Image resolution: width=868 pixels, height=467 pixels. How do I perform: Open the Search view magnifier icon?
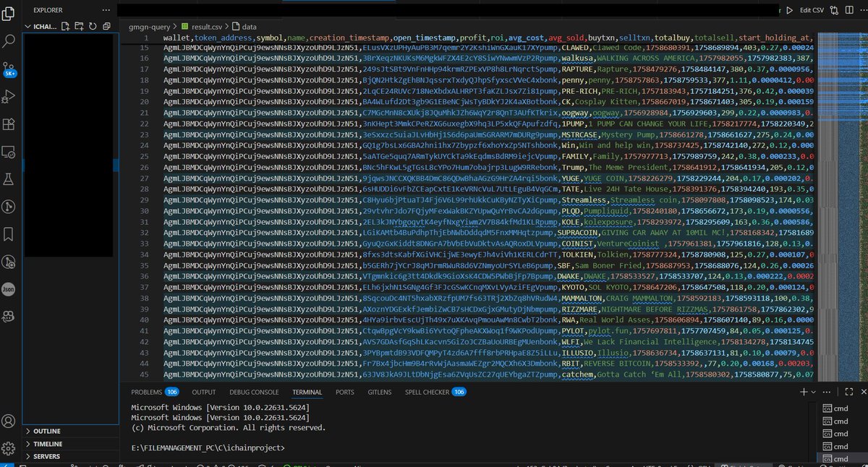coord(9,41)
